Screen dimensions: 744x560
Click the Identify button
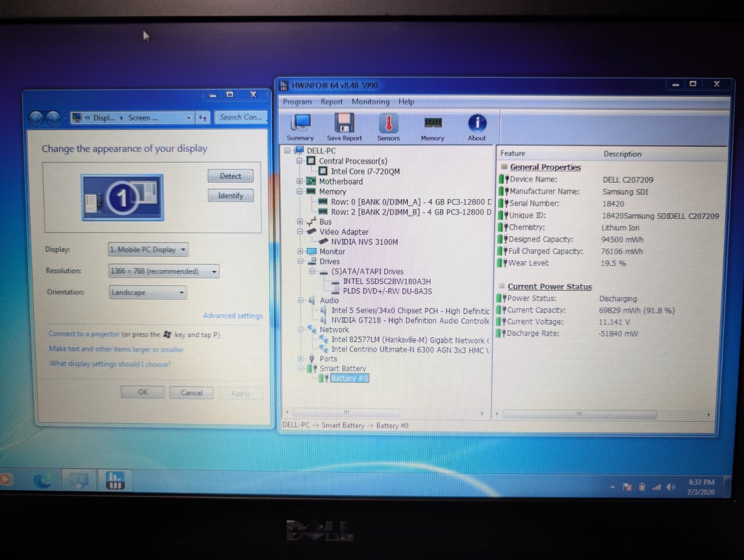pyautogui.click(x=231, y=195)
